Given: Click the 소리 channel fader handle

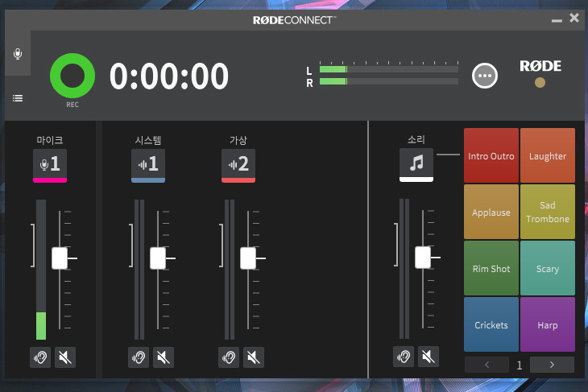Looking at the screenshot, I should click(x=423, y=258).
